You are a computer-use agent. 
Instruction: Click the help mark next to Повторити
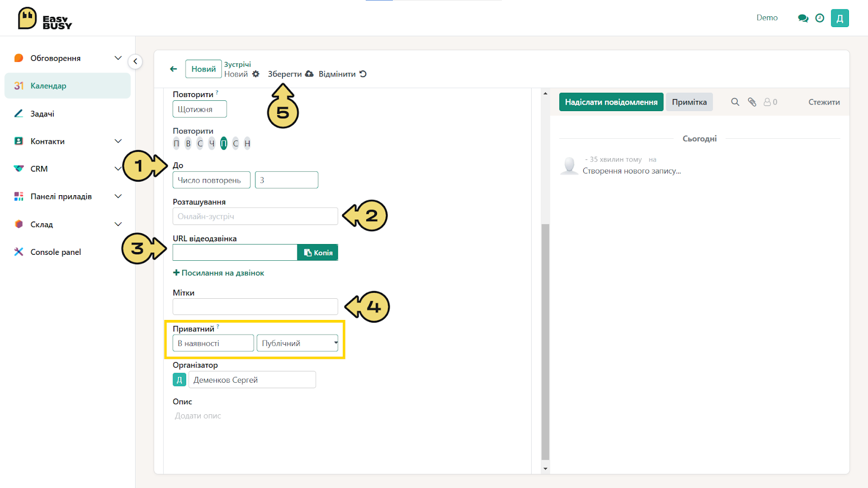point(217,92)
